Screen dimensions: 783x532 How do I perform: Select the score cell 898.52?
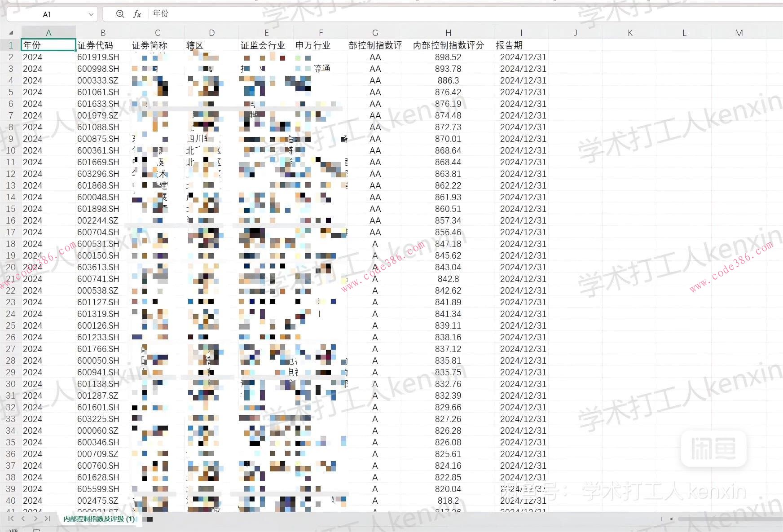click(x=448, y=57)
